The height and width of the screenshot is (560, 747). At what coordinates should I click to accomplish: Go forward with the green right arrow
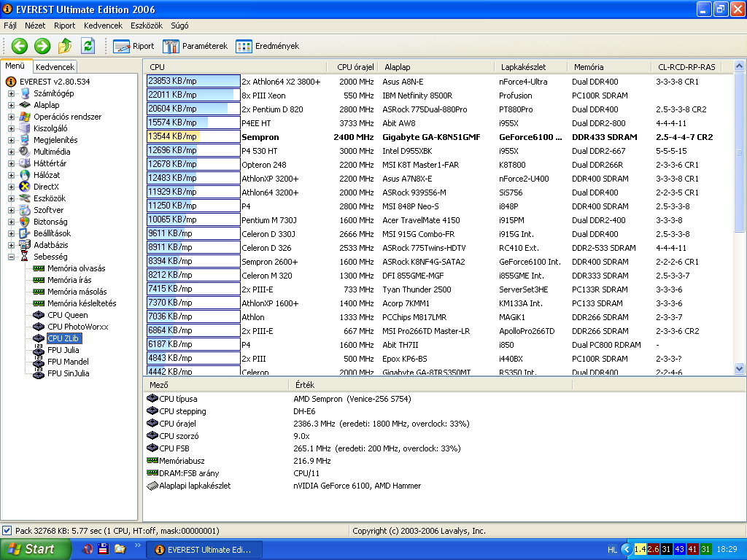pos(42,46)
